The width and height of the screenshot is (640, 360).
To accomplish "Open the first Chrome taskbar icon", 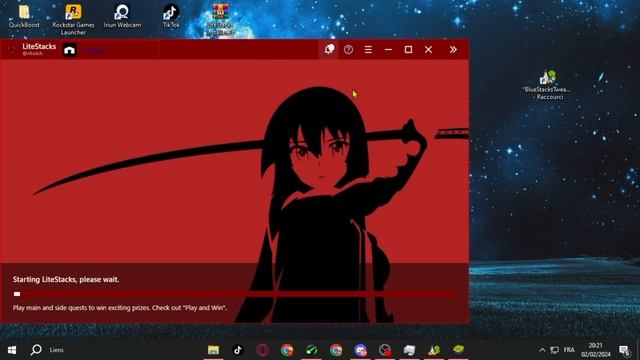I will [x=287, y=350].
